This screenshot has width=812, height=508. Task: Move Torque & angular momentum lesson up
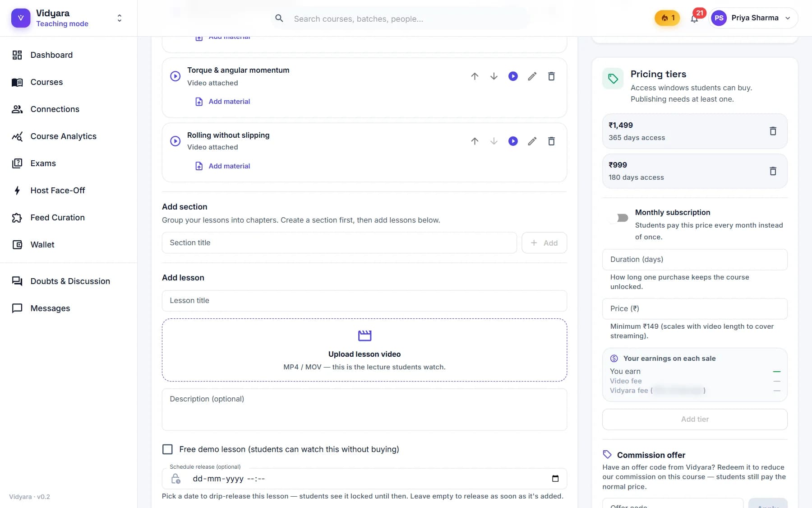coord(475,76)
